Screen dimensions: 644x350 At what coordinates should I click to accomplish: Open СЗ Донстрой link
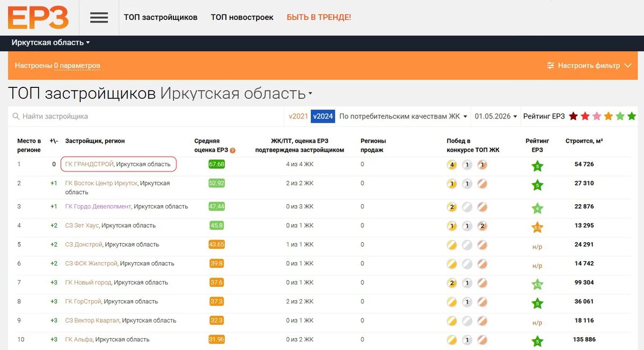tap(84, 244)
